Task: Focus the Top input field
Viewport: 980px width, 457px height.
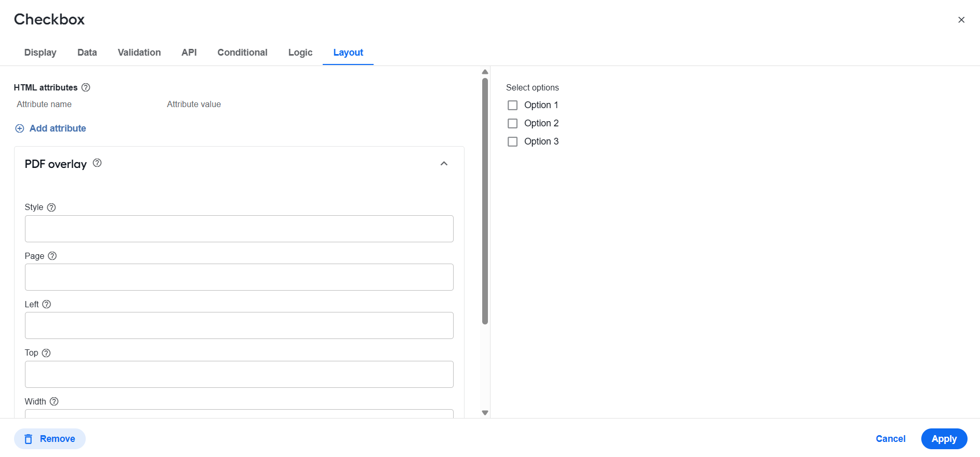Action: coord(239,374)
